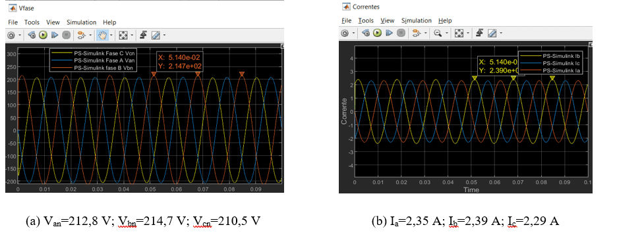Click the MATLAB logo in Correntes title bar

(x=346, y=7)
